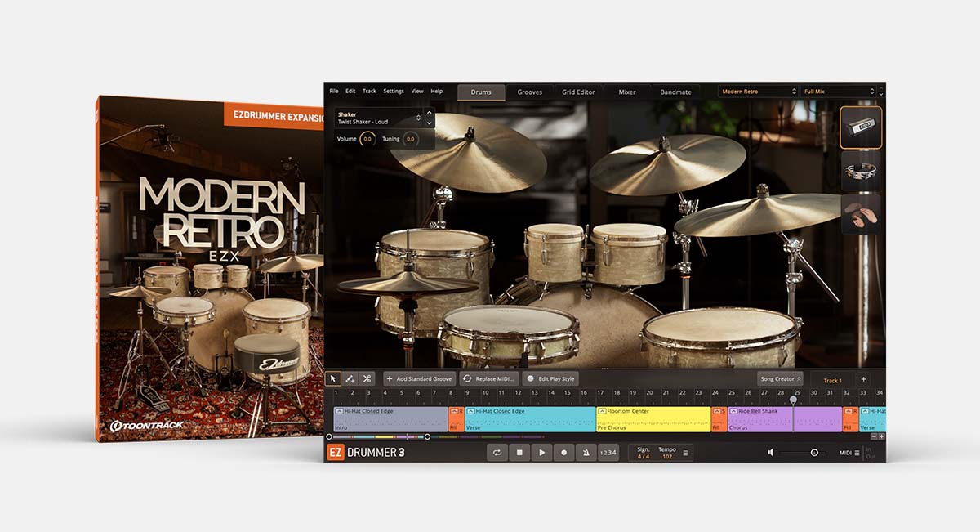
Task: Select the Intro song block
Action: [x=390, y=418]
